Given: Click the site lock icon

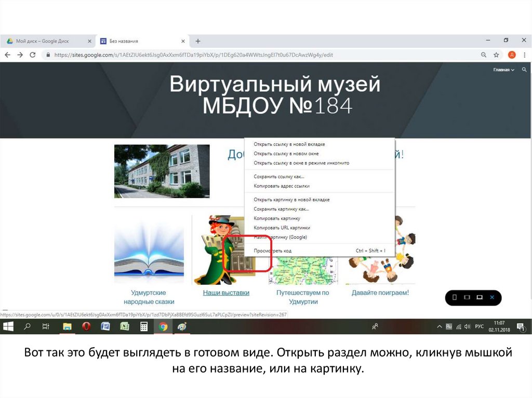Looking at the screenshot, I should tap(48, 55).
